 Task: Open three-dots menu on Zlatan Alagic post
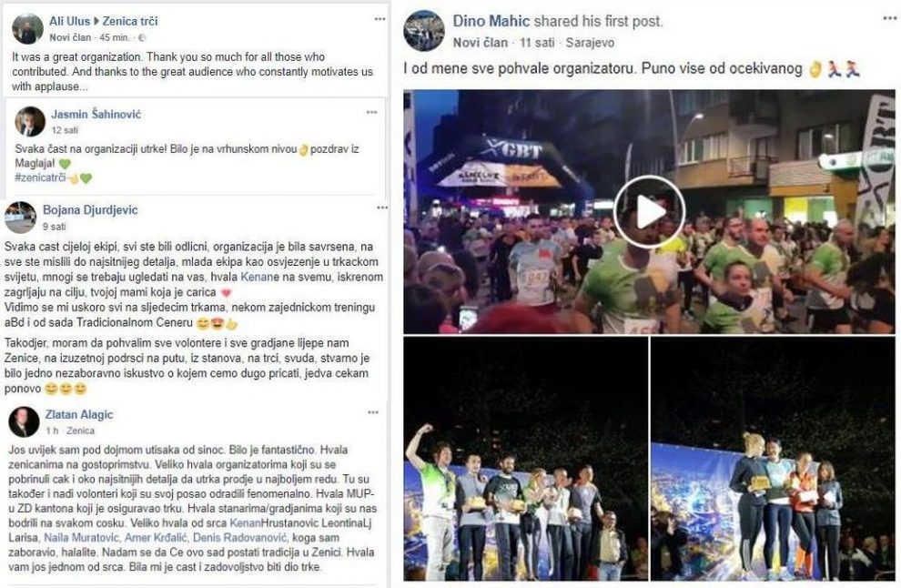point(373,412)
